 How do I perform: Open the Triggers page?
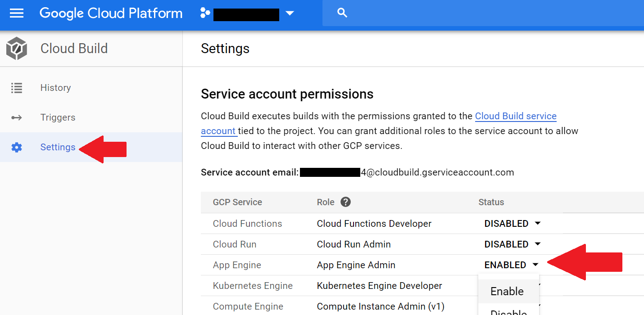pos(58,117)
